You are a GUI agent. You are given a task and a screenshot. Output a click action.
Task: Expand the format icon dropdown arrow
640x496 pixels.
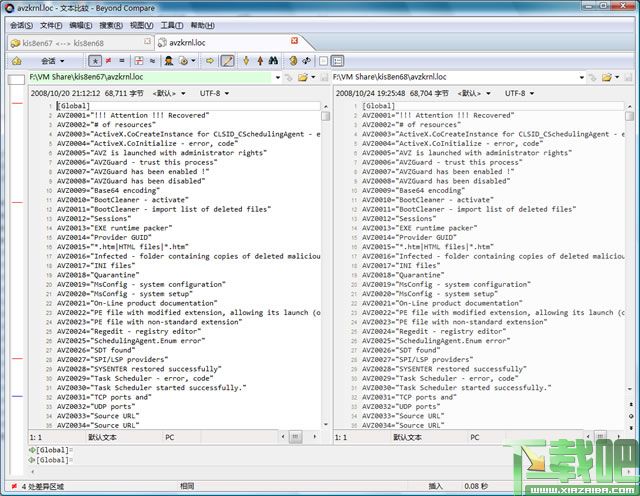coord(193,61)
